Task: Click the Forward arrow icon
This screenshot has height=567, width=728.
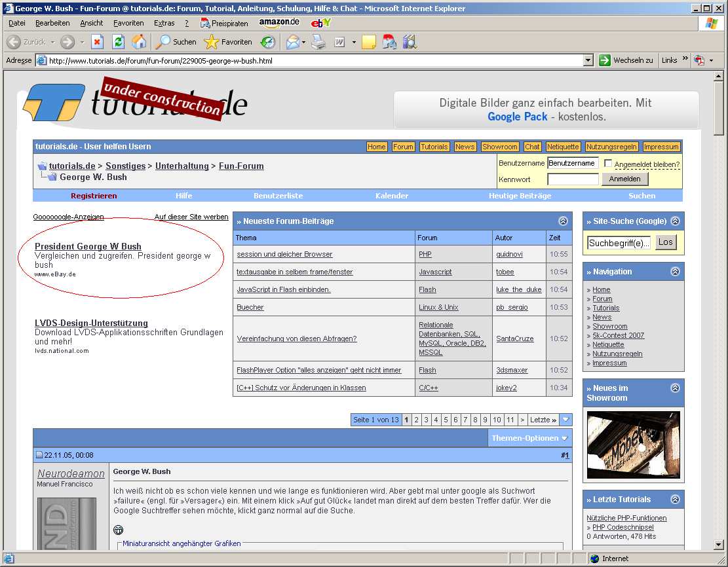Action: (67, 42)
